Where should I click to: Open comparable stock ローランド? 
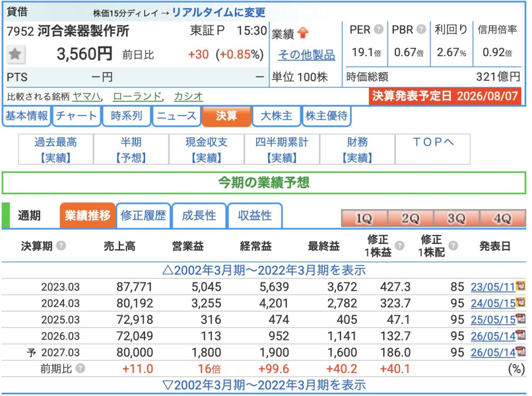[137, 96]
